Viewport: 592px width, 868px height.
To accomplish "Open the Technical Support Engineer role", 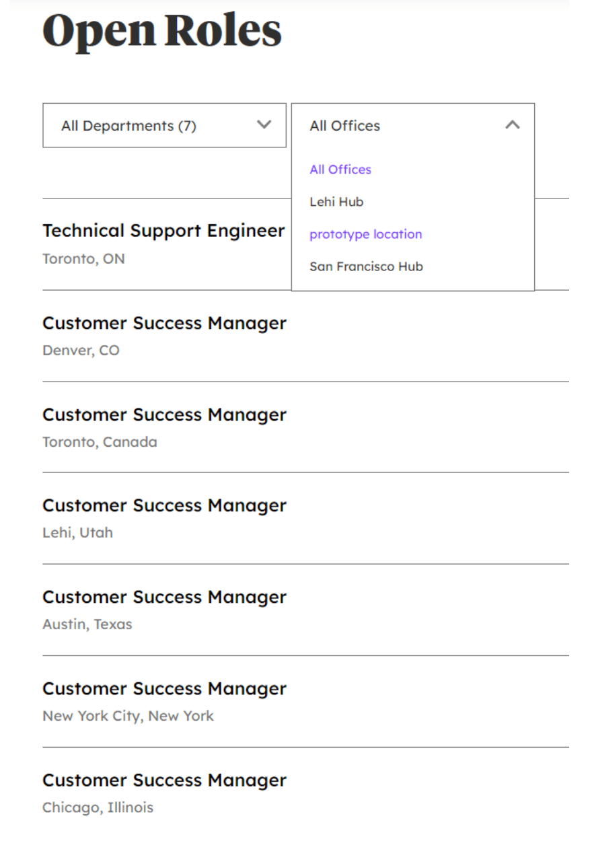I will coord(163,231).
